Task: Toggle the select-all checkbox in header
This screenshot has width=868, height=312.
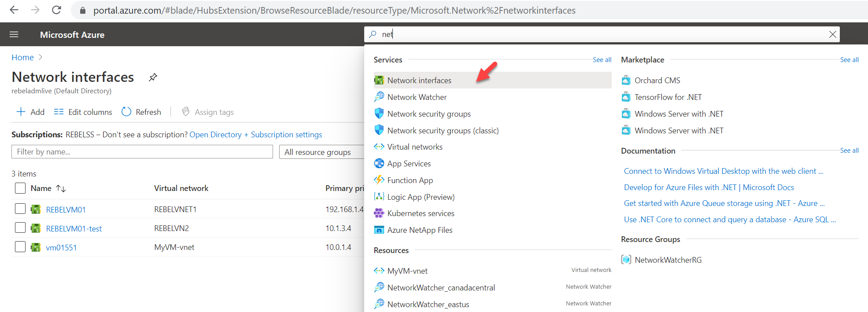Action: tap(20, 188)
